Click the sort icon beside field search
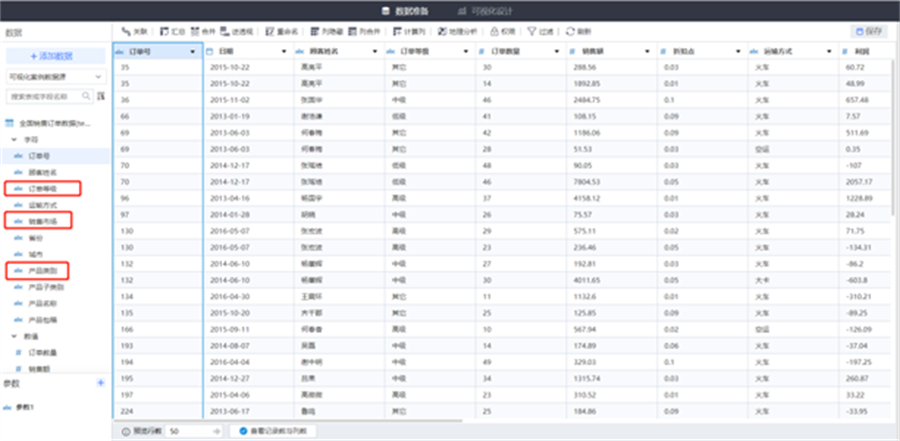 coord(101,97)
